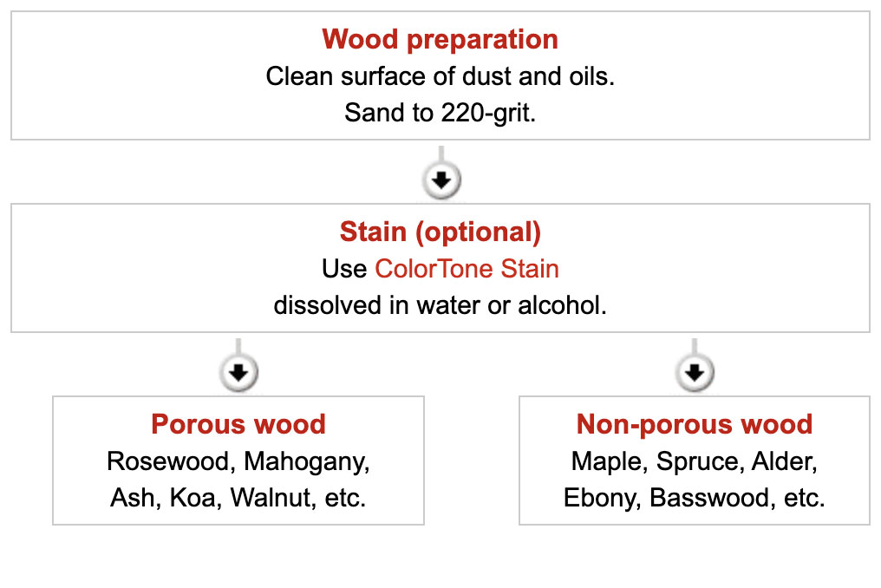The width and height of the screenshot is (881, 588).
Task: Click the word Mahogany
Action: click(x=306, y=461)
